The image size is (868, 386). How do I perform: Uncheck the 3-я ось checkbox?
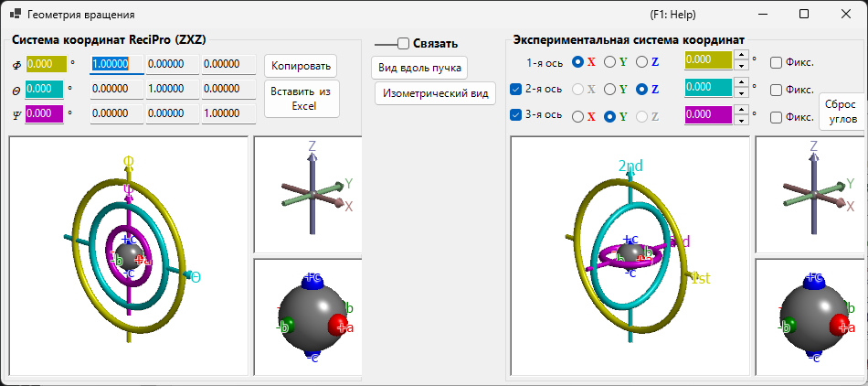point(515,114)
